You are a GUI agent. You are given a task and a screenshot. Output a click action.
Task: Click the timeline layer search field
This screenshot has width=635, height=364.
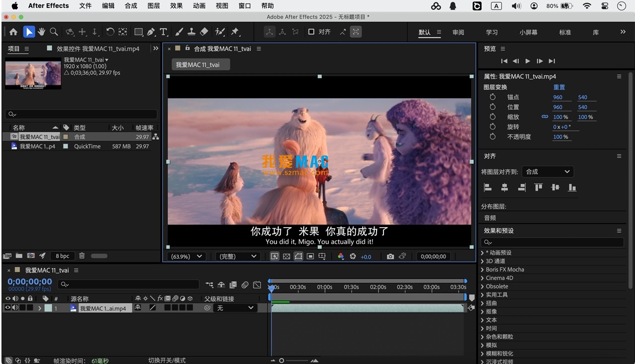pyautogui.click(x=128, y=284)
